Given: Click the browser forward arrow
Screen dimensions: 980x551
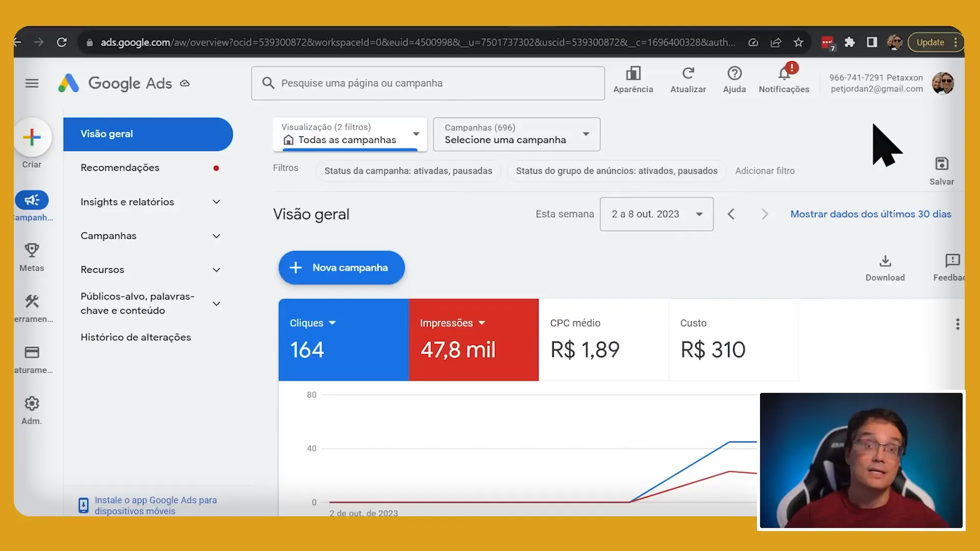Looking at the screenshot, I should 39,42.
